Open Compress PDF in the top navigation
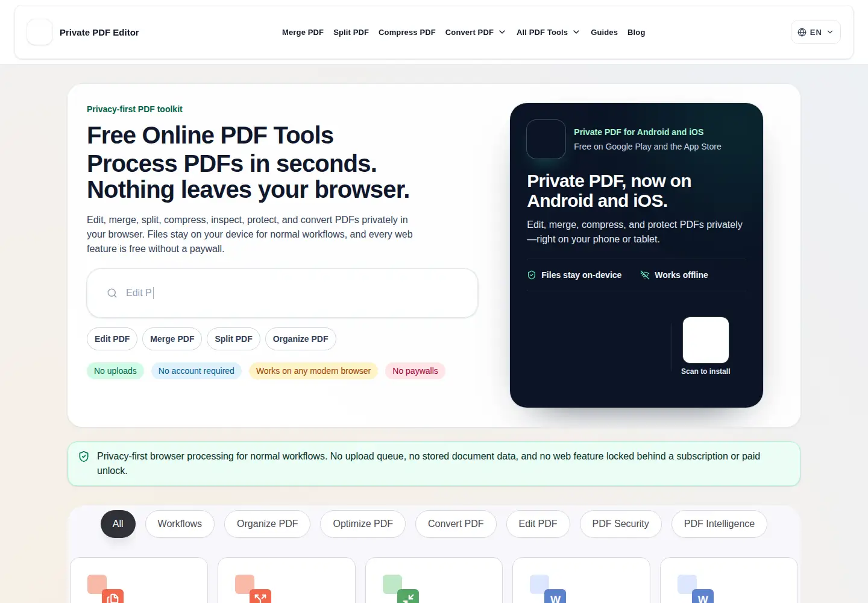 point(407,33)
